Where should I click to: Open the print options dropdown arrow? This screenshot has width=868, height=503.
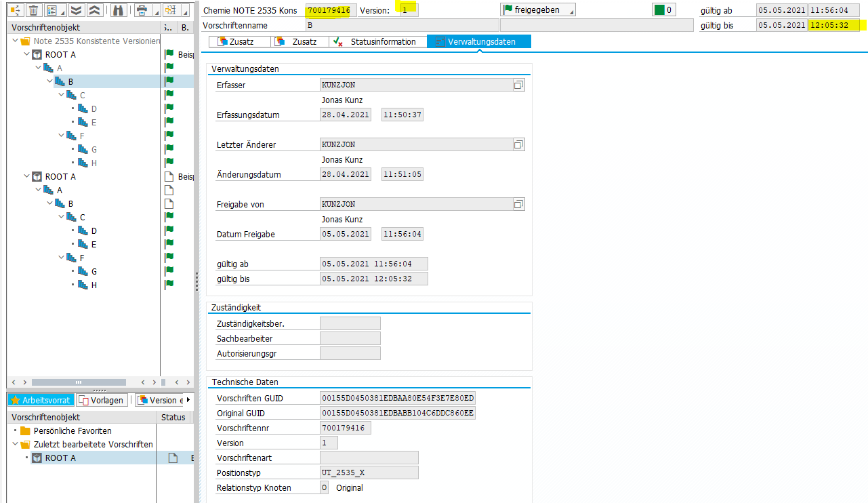155,12
